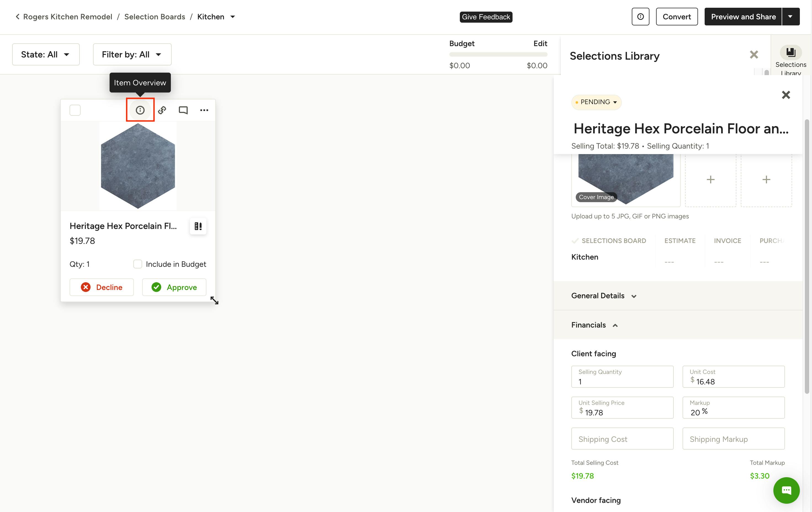Change the PENDING status dropdown
Viewport: 812px width, 512px height.
pos(596,102)
